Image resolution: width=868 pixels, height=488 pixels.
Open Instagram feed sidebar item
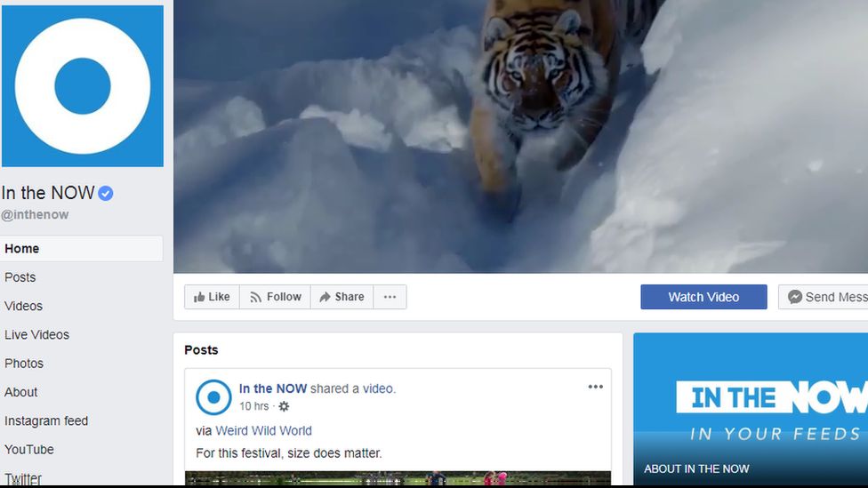pyautogui.click(x=46, y=421)
